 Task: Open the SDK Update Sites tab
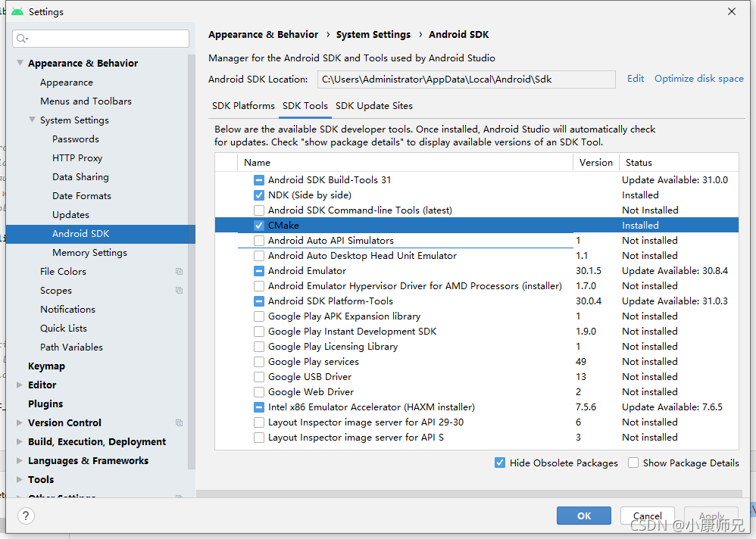[374, 106]
